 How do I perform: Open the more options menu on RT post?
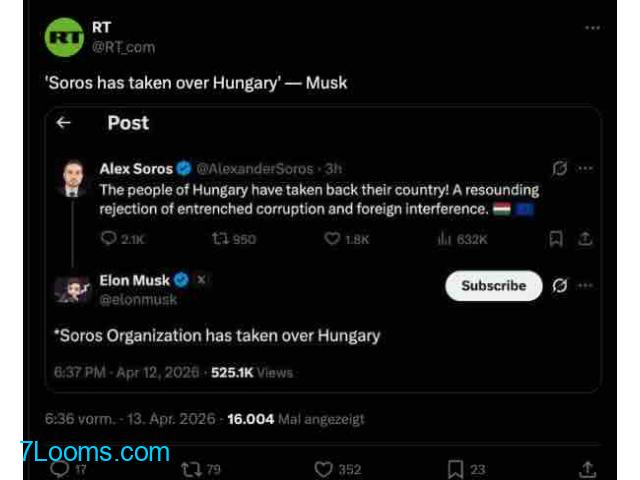(592, 29)
